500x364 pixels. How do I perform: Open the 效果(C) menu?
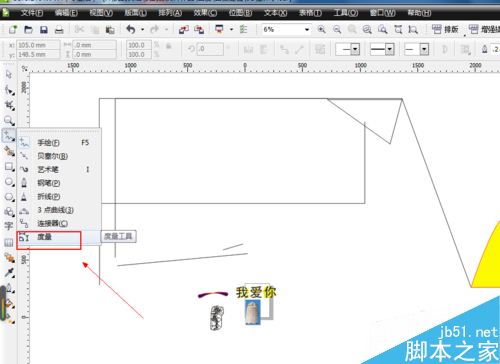(205, 13)
